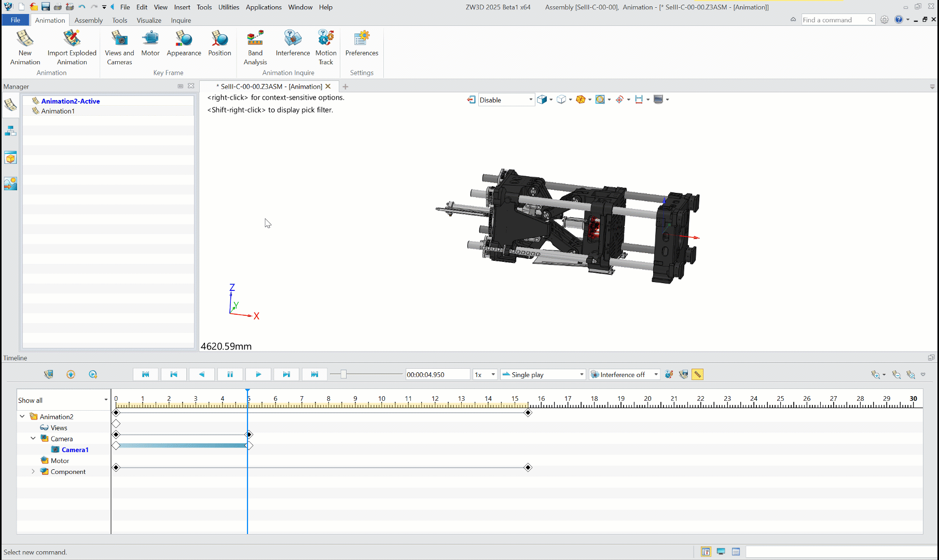Screen dimensions: 939x560
Task: Collapse the Animation2 timeline node
Action: pyautogui.click(x=22, y=416)
